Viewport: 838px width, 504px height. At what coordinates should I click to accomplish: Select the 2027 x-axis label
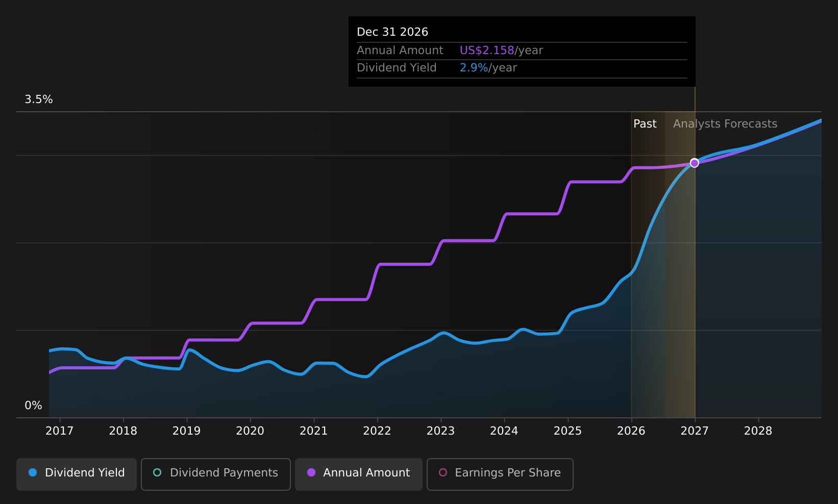pos(695,431)
